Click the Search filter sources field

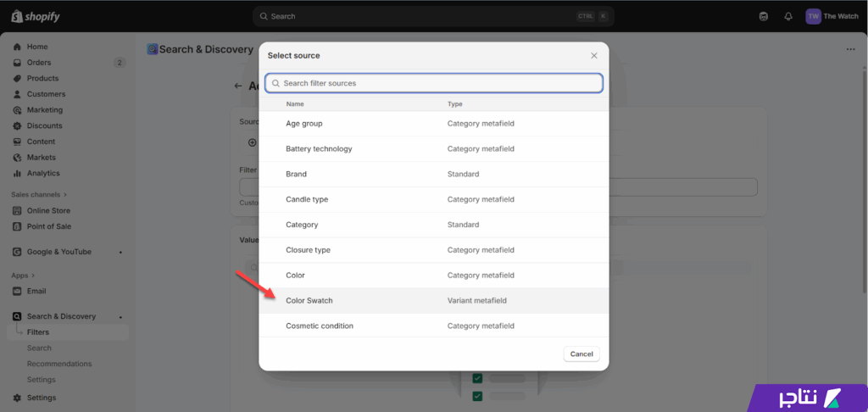[433, 83]
